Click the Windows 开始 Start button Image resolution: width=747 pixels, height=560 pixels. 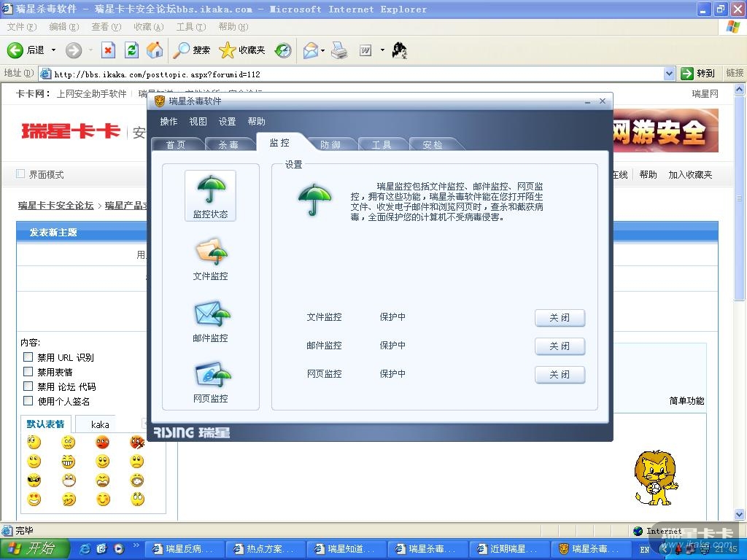(x=34, y=548)
